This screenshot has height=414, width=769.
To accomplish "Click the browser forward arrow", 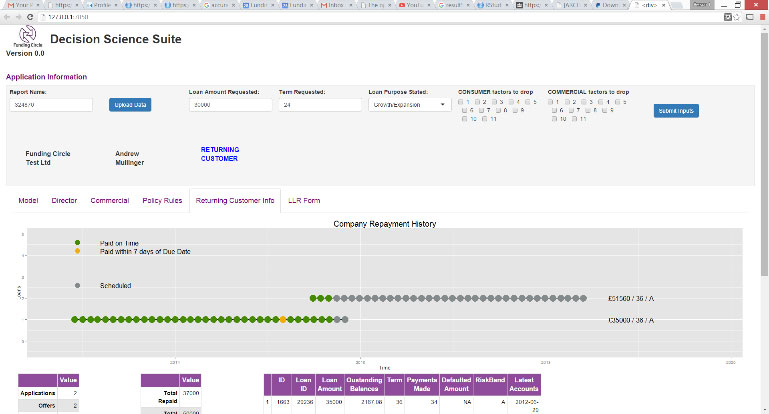I will (19, 17).
